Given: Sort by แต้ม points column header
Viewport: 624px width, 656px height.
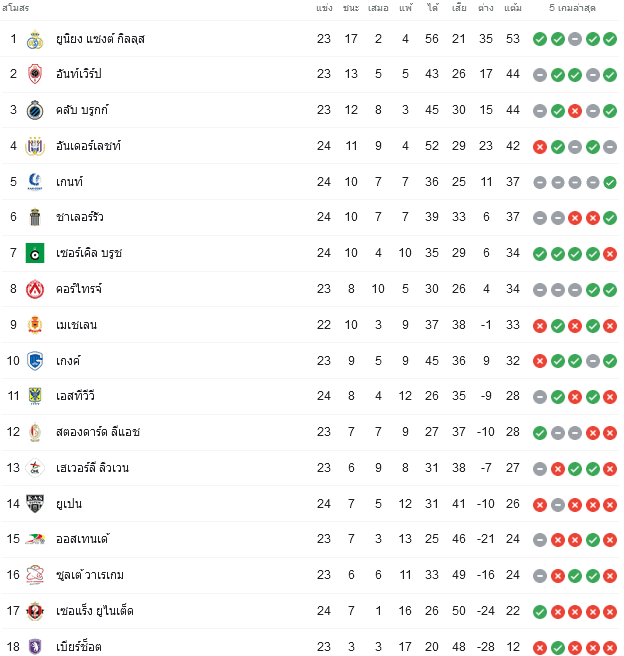Looking at the screenshot, I should click(513, 8).
